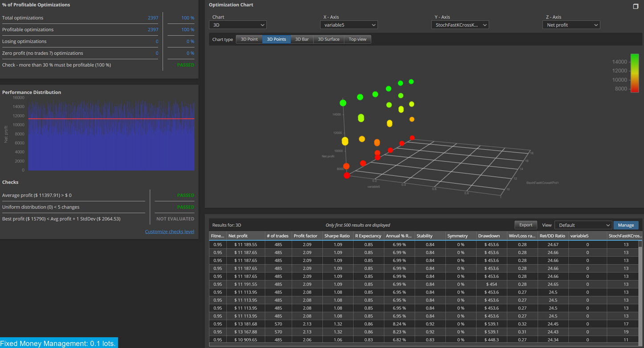This screenshot has height=348, width=644.
Task: Select the 3D Points chart type
Action: [276, 39]
